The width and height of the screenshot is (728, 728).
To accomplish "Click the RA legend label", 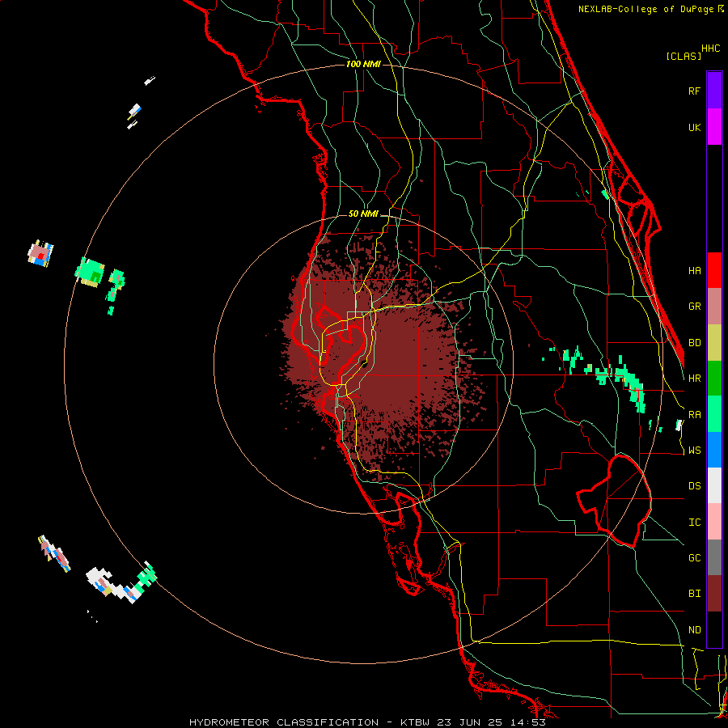I will point(694,415).
